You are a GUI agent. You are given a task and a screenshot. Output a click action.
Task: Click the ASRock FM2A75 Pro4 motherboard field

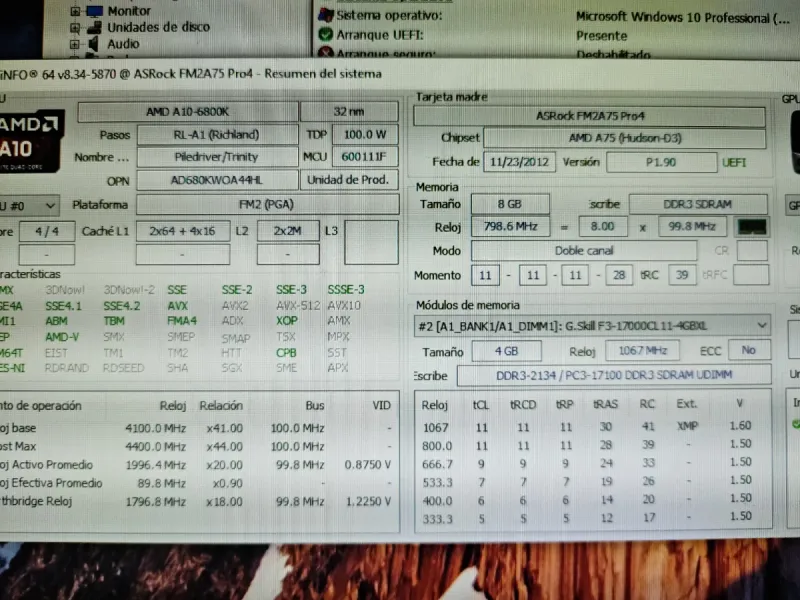point(590,116)
